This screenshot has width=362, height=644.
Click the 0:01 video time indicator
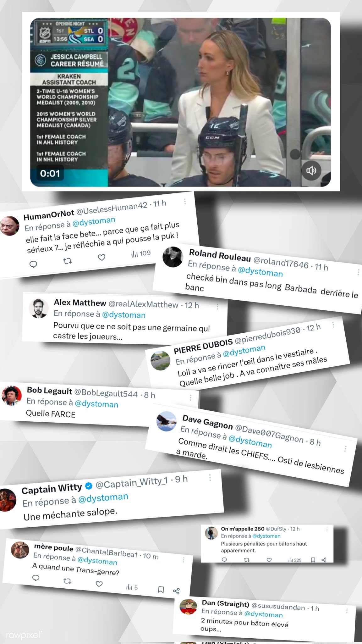[x=50, y=173]
